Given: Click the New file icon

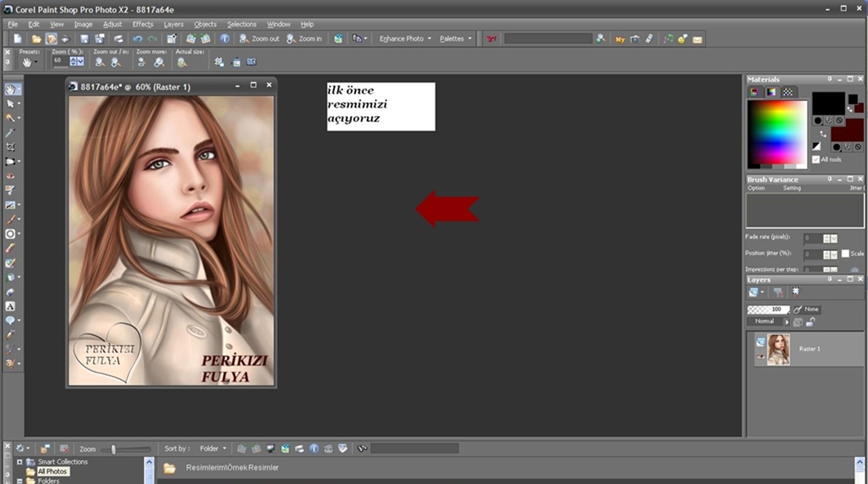Looking at the screenshot, I should pyautogui.click(x=18, y=39).
